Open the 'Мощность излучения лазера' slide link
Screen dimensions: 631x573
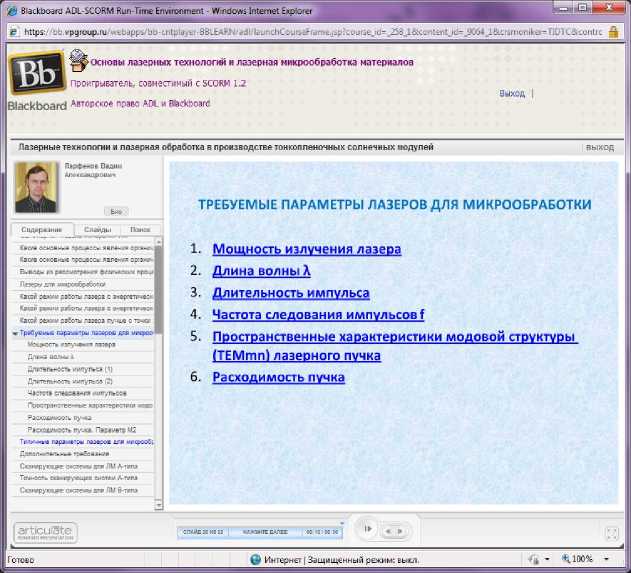pos(306,248)
